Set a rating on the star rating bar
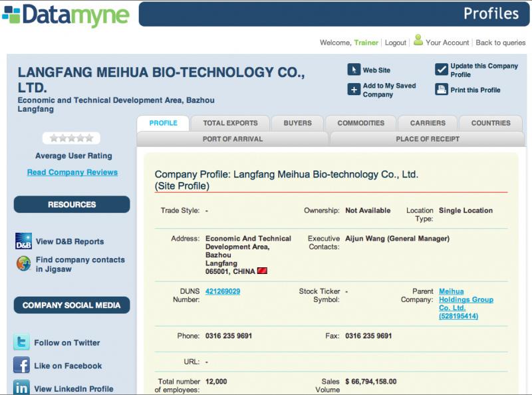The image size is (532, 395). tap(71, 138)
